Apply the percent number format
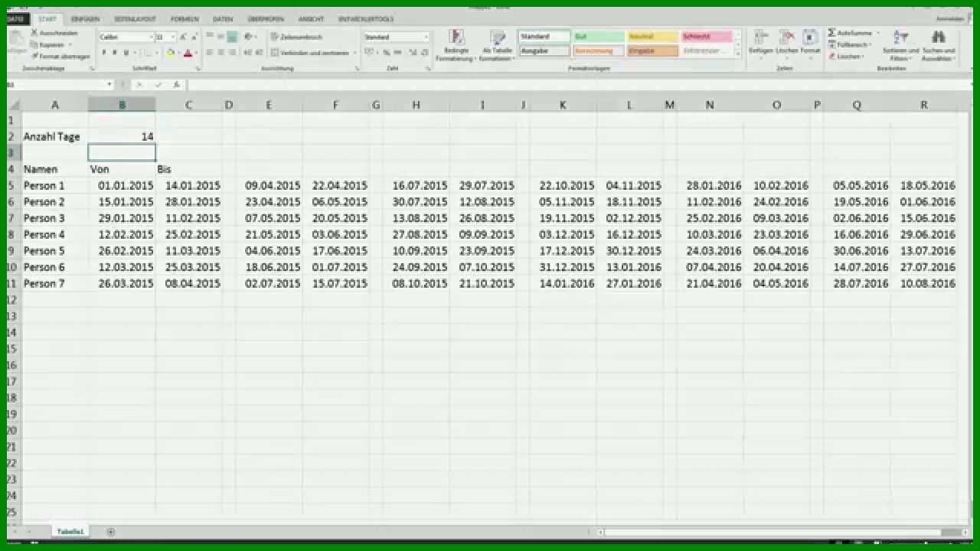 coord(387,53)
